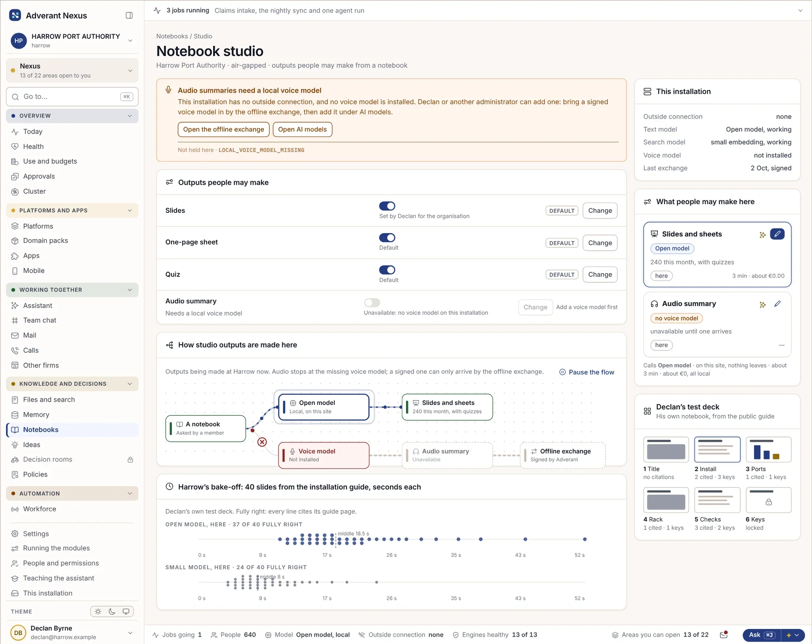The width and height of the screenshot is (812, 644).
Task: Open the mail notification icon in status bar
Action: [x=723, y=635]
